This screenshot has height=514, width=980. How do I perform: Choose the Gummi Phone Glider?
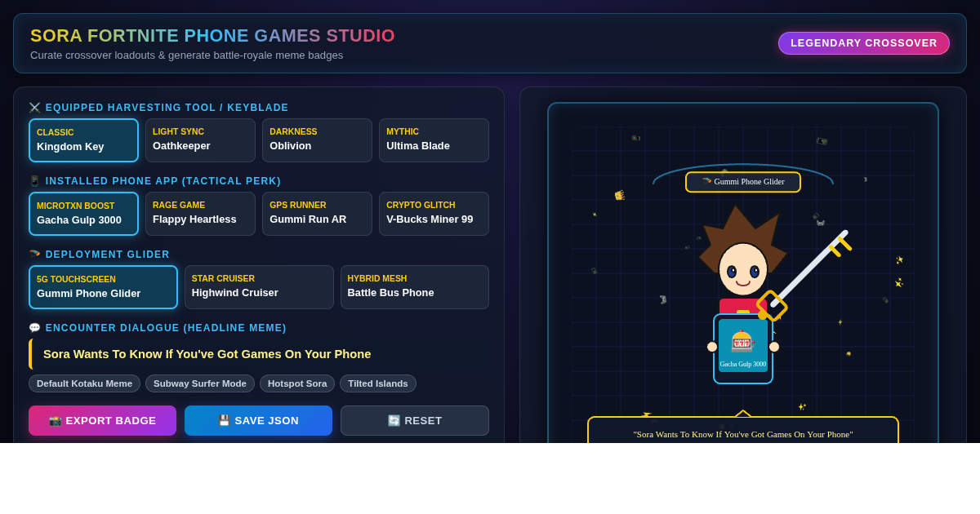103,287
